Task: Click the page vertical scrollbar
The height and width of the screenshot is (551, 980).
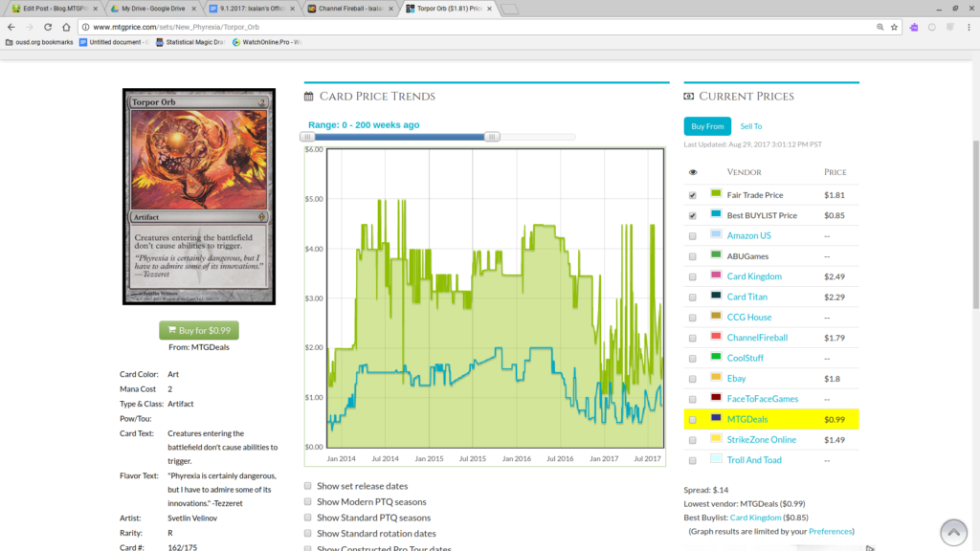Action: pyautogui.click(x=975, y=225)
